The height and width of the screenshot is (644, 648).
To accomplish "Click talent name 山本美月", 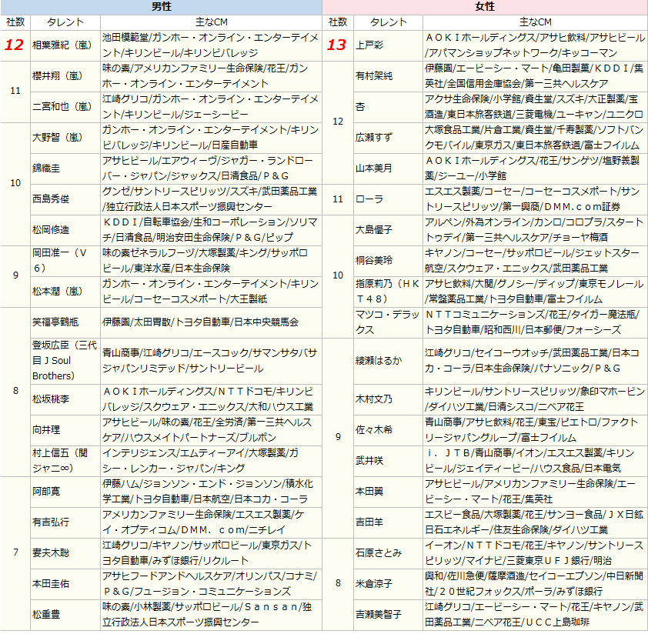I will point(374,169).
